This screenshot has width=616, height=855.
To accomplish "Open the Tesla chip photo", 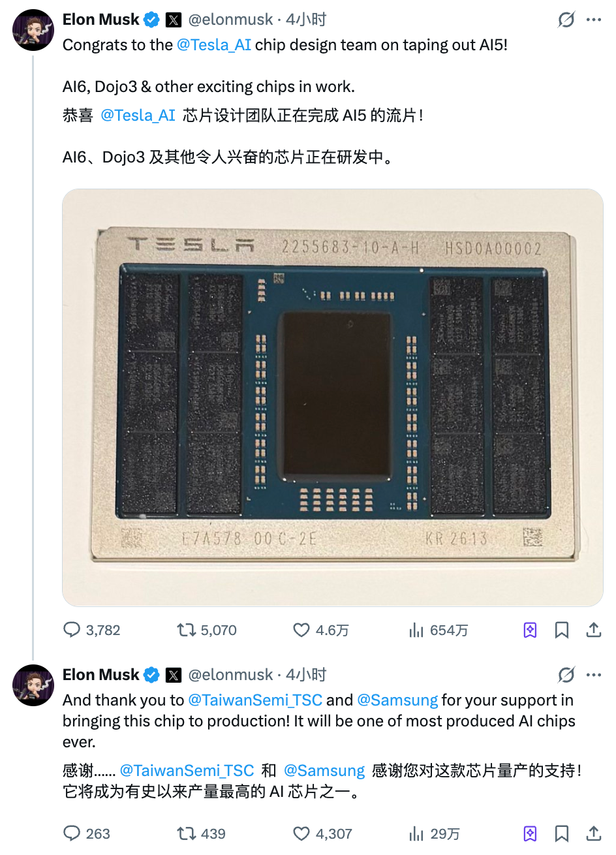I will point(332,397).
